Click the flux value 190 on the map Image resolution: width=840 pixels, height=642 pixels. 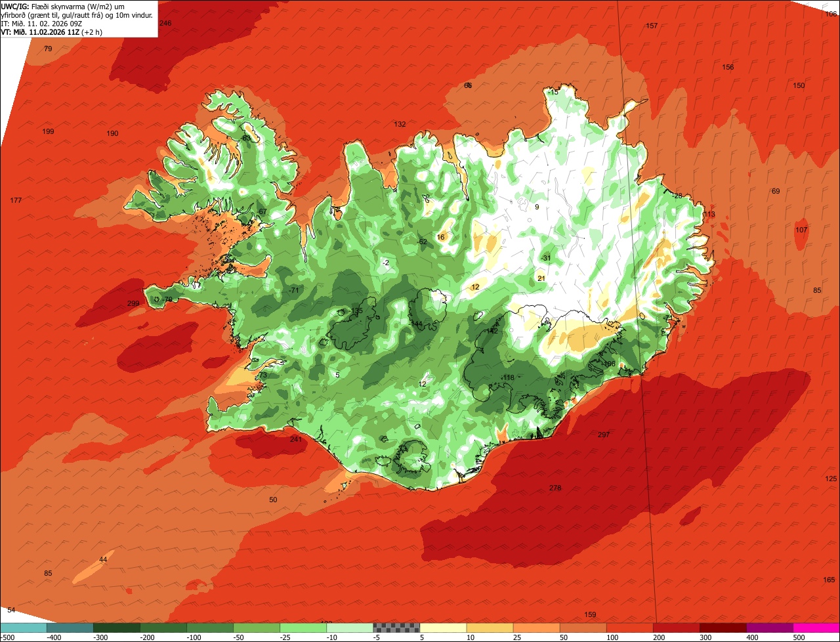coord(112,133)
